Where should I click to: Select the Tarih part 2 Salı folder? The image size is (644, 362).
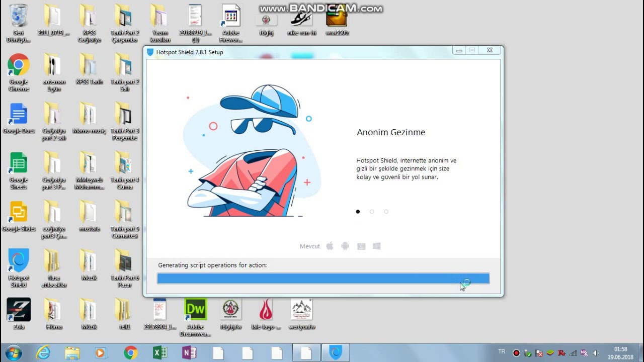pyautogui.click(x=124, y=73)
